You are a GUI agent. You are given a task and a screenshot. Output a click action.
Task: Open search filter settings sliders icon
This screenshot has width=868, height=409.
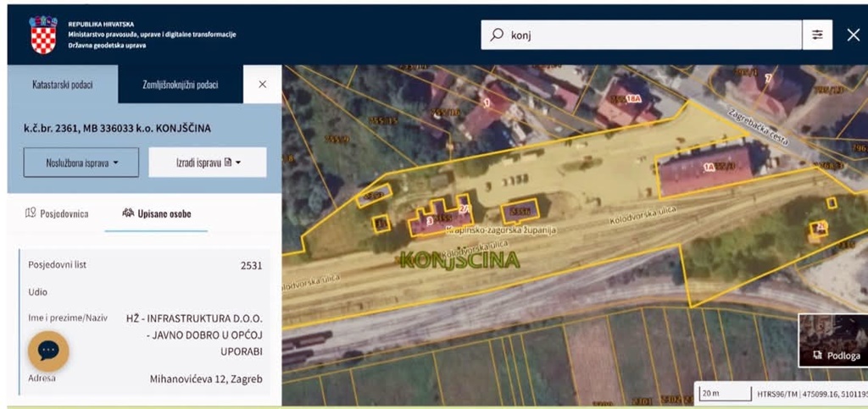[x=817, y=36]
